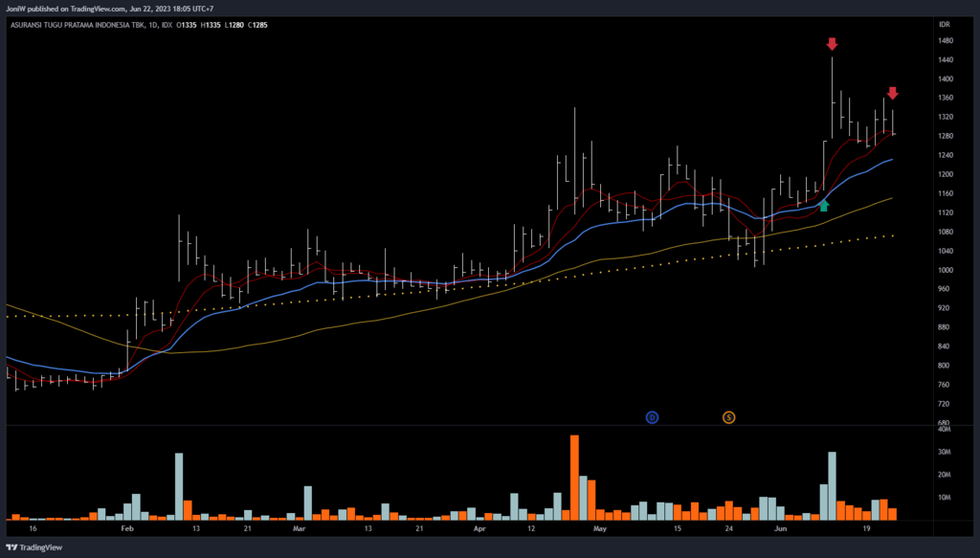The image size is (980, 558).
Task: Open the orange S split marker
Action: 728,417
